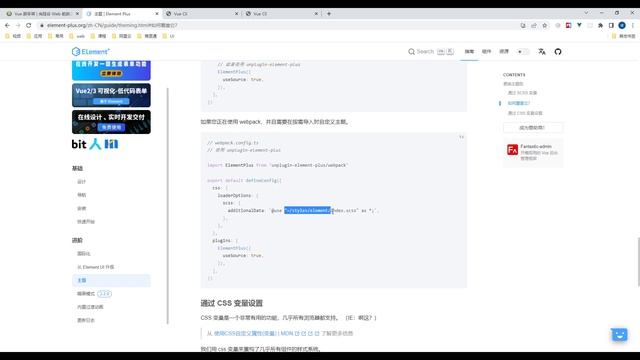Open the 内置过渡动画 sidebar link

pos(90,307)
